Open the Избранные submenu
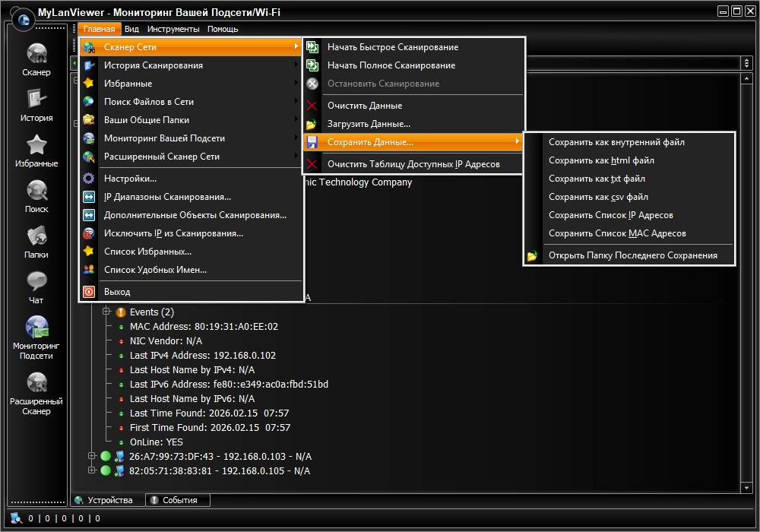Screen dimensions: 760x532 click(x=191, y=84)
